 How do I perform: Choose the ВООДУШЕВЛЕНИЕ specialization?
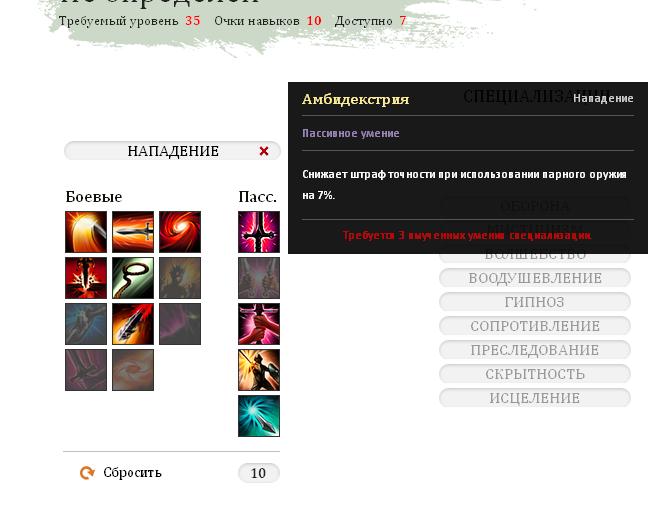535,278
